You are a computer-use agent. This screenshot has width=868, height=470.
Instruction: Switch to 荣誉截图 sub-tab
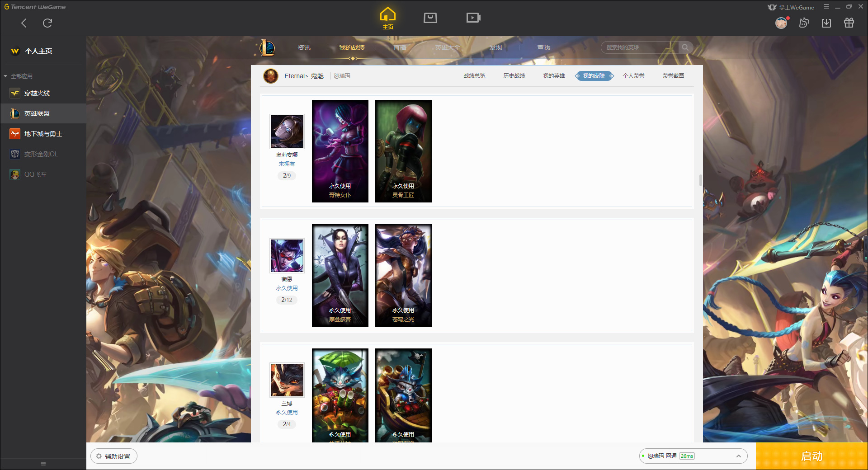[673, 76]
